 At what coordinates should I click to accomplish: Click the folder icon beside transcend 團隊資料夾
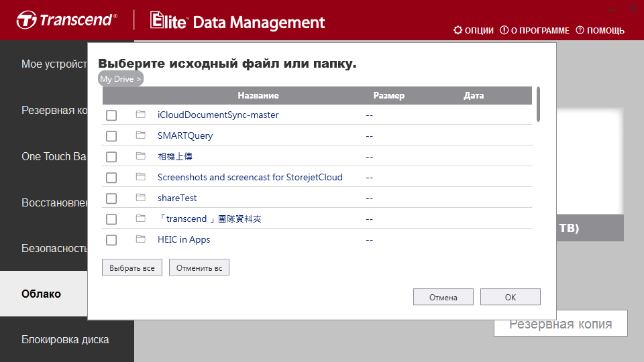[x=140, y=219]
